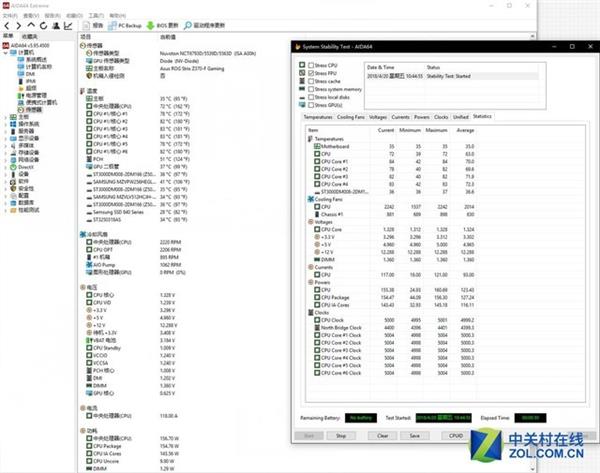600x473 pixels.
Task: Go forward with the right arrow toolbar icon
Action: pyautogui.click(x=18, y=26)
